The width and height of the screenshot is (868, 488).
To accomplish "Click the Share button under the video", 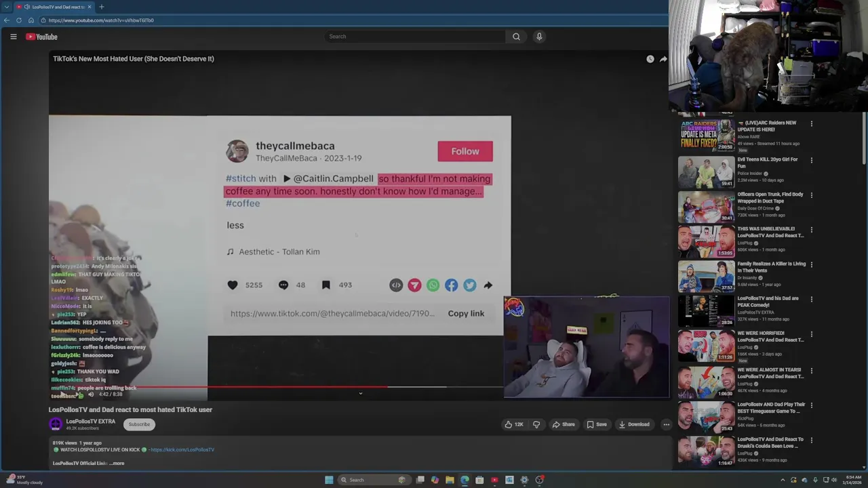I will (x=564, y=424).
